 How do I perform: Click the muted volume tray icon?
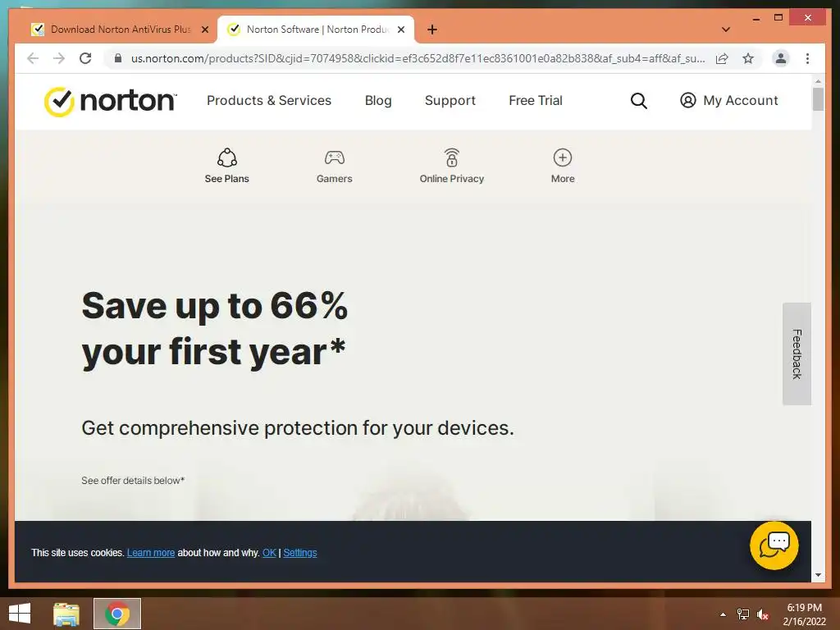(762, 614)
